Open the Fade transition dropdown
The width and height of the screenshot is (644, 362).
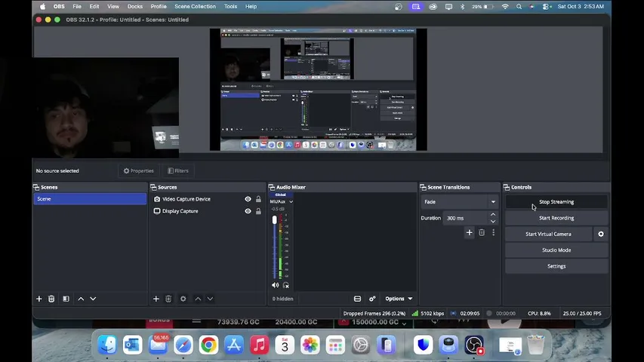(459, 202)
